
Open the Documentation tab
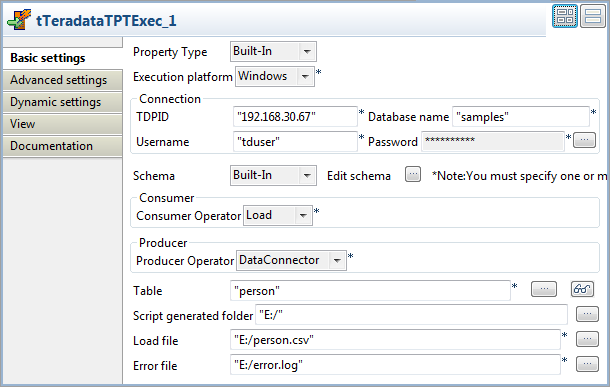pyautogui.click(x=63, y=146)
